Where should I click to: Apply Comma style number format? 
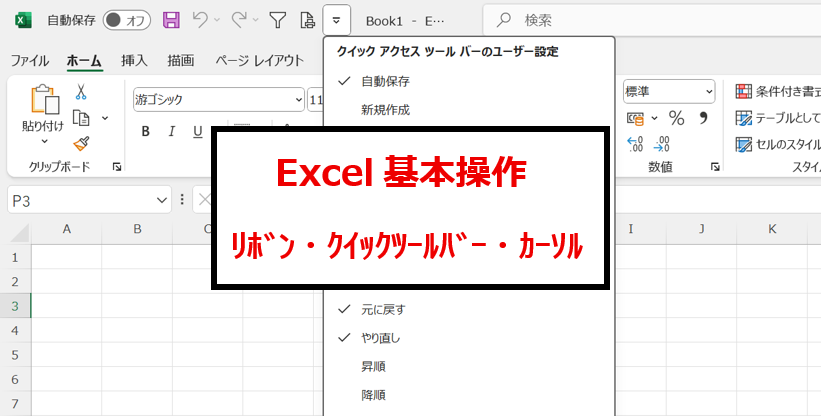(703, 119)
